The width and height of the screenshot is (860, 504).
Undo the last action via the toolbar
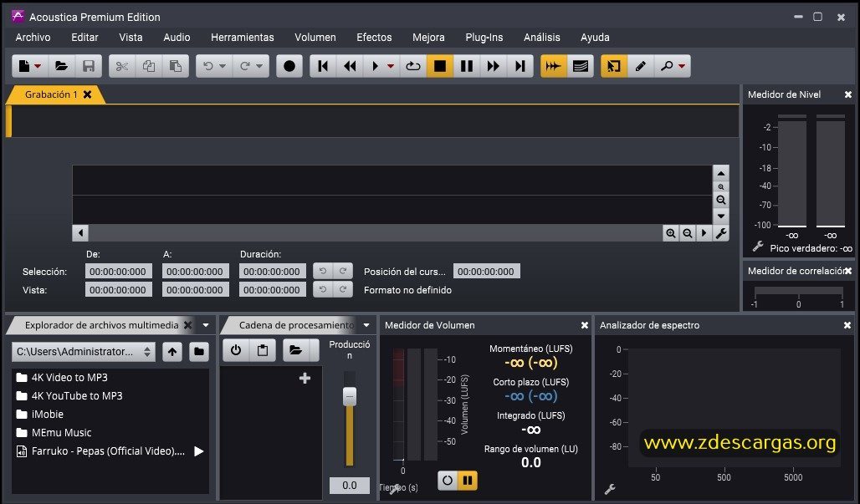click(x=207, y=66)
